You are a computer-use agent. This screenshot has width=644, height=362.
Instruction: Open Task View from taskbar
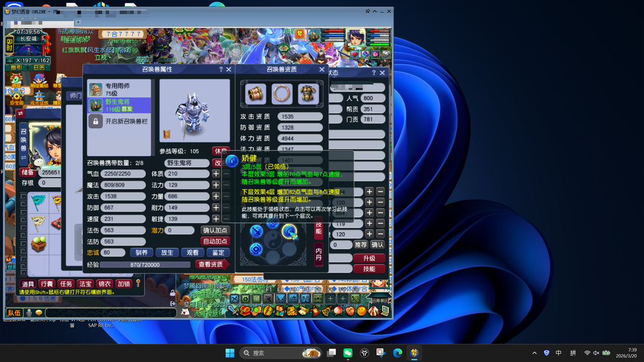[331, 353]
